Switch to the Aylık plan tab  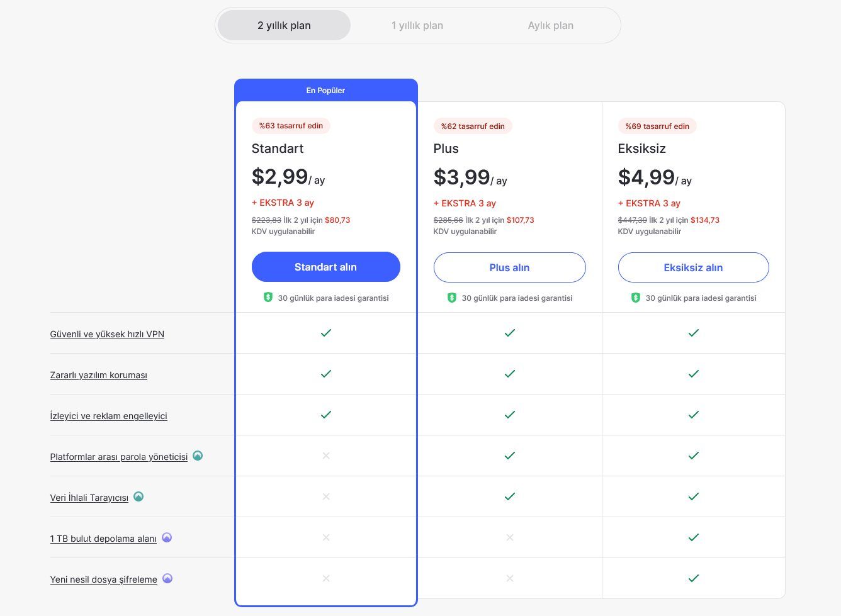pyautogui.click(x=551, y=25)
